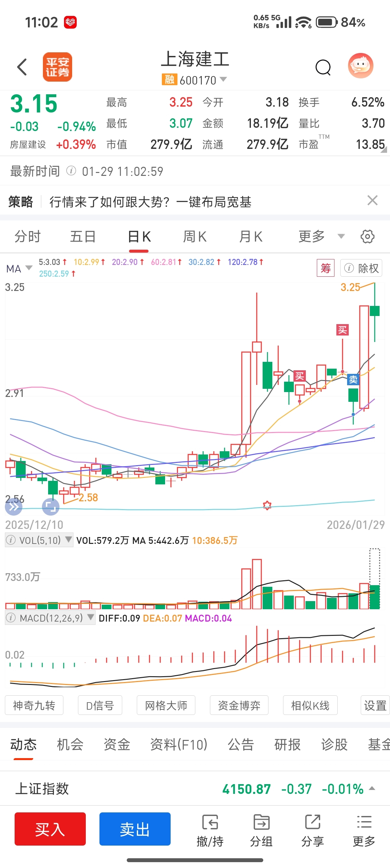Image resolution: width=390 pixels, height=868 pixels.
Task: Expand quote details corner triangle
Action: coord(383,150)
